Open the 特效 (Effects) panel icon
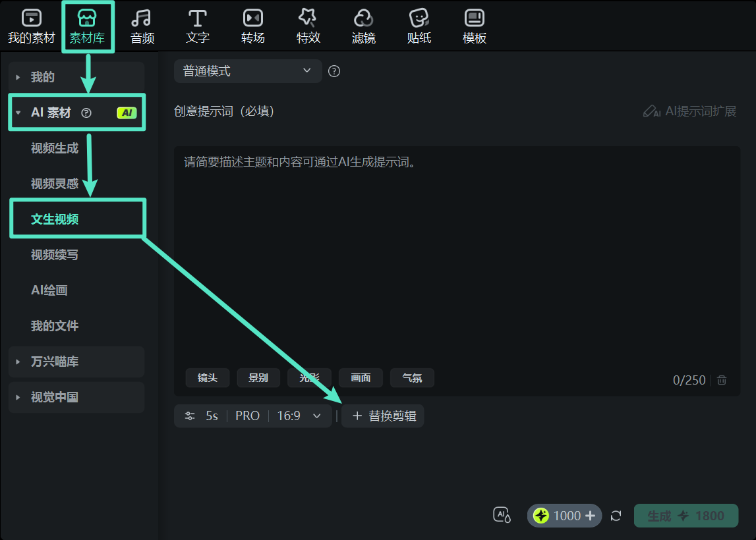 tap(308, 25)
